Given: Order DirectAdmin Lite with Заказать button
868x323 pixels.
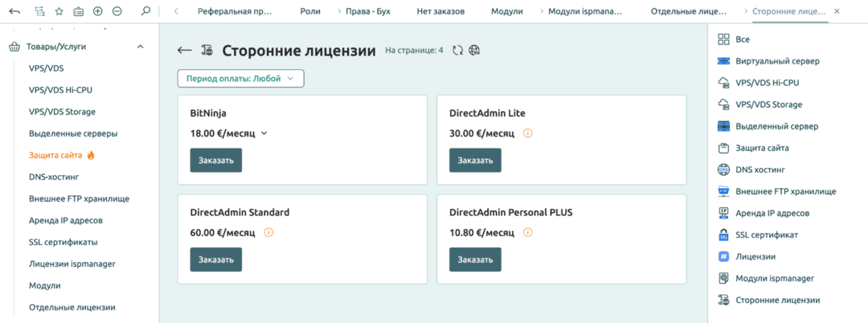Looking at the screenshot, I should tap(475, 161).
